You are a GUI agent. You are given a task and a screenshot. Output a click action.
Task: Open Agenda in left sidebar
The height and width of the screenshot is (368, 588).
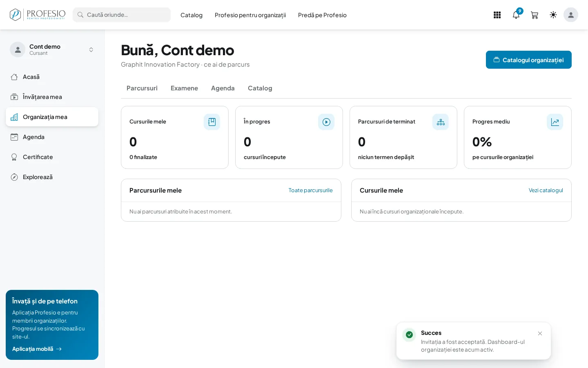(52, 137)
